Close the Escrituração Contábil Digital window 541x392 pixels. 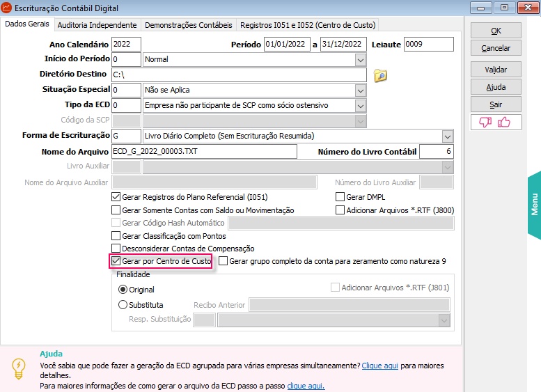[528, 7]
